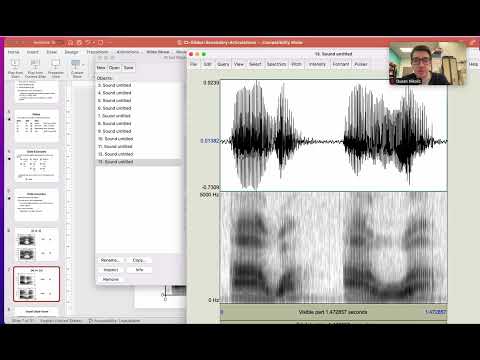Click Accessibility status in PowerPoint status bar
Image resolution: width=480 pixels, height=360 pixels.
114,321
